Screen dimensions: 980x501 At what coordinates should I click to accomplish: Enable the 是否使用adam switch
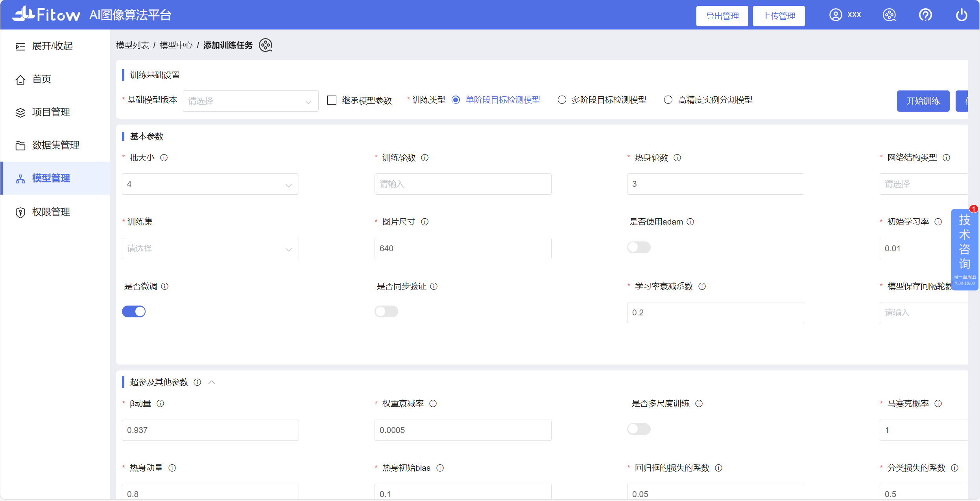(x=639, y=247)
